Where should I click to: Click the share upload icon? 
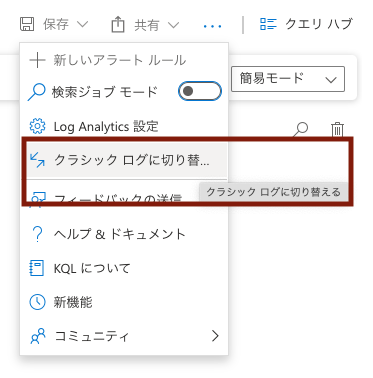(118, 24)
